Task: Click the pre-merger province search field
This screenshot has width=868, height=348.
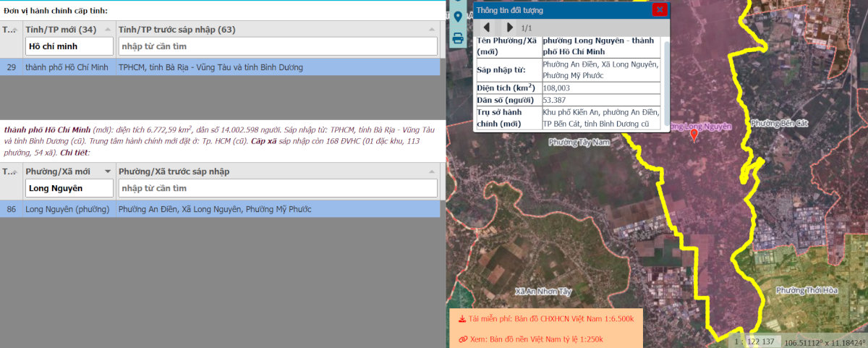Action: [x=278, y=46]
